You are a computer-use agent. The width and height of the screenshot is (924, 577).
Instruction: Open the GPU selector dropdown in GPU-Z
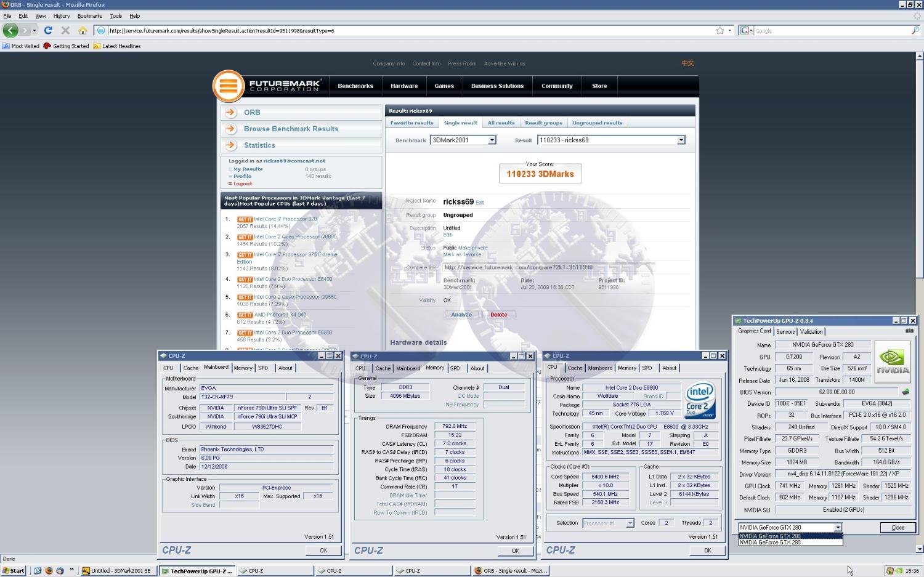(x=790, y=527)
